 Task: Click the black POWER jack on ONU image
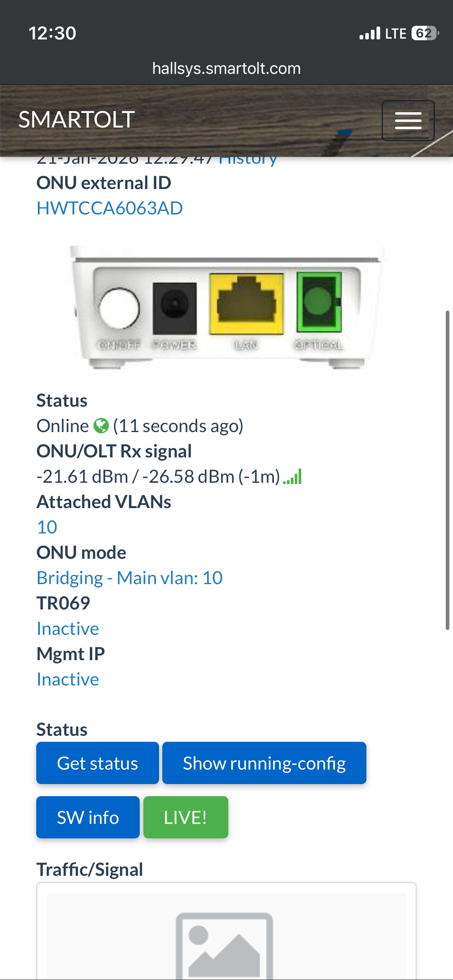point(175,308)
